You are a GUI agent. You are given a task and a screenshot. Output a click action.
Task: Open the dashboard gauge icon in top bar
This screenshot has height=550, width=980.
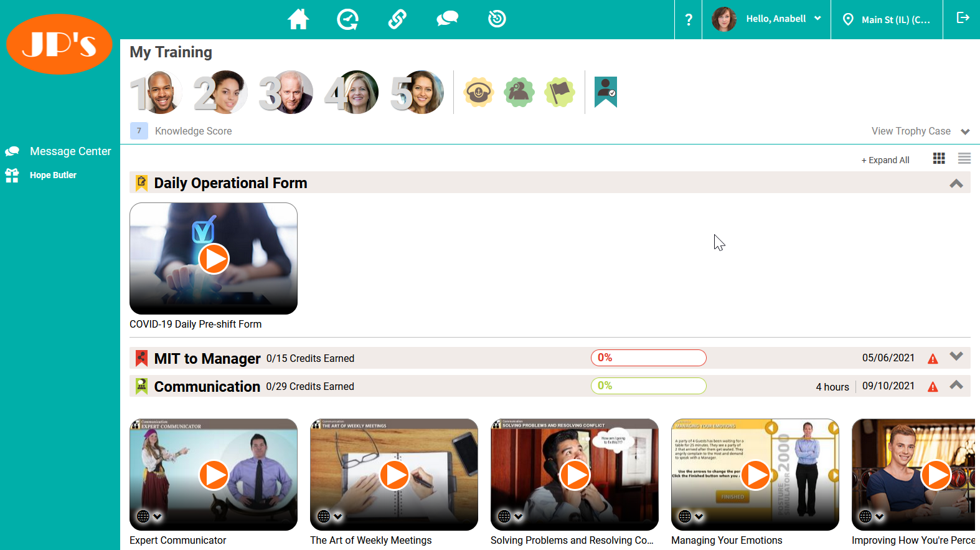[x=347, y=19]
